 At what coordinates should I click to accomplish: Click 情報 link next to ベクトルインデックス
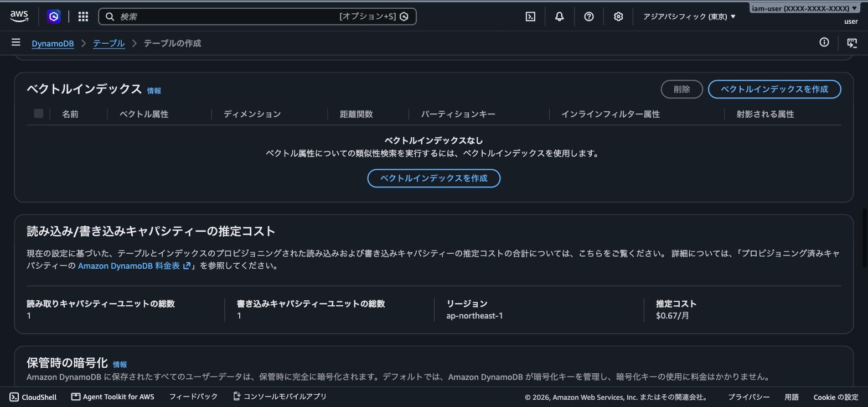154,91
